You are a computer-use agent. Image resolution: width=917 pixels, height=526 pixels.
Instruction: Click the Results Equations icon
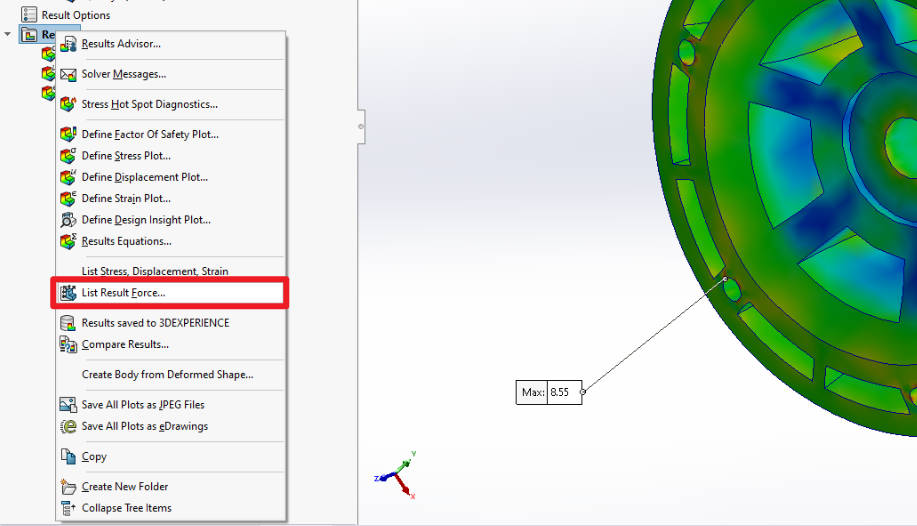(x=68, y=241)
